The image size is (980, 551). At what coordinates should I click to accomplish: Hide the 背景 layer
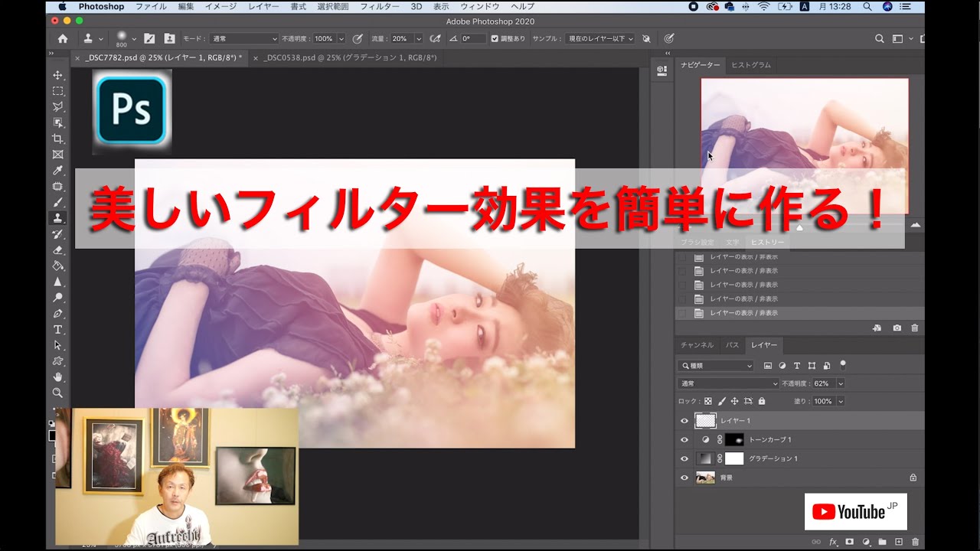click(x=684, y=478)
